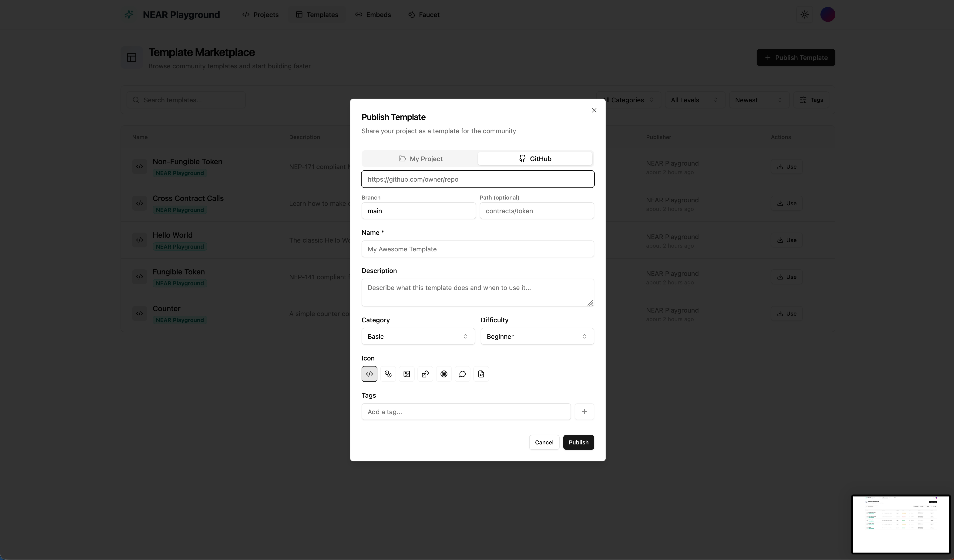This screenshot has width=954, height=560.
Task: Click NEAR Playground badge under Counter
Action: coord(180,320)
